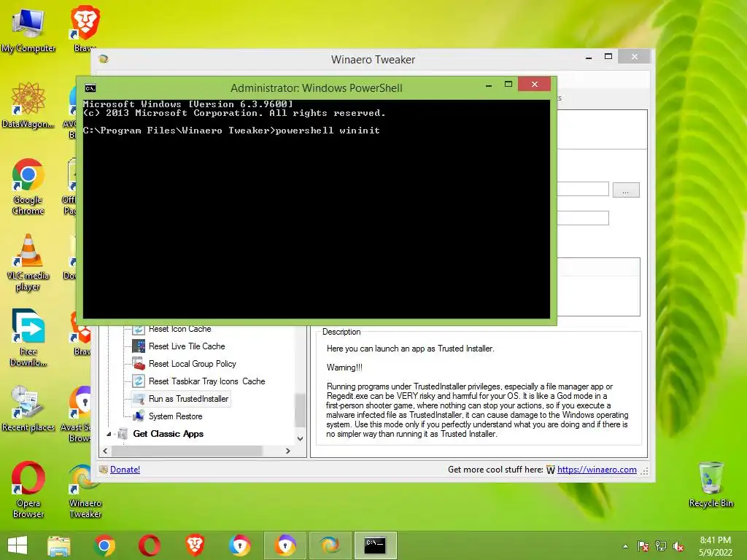Switch to Winaero Tweaker taskbar button
Image resolution: width=747 pixels, height=560 pixels.
330,545
